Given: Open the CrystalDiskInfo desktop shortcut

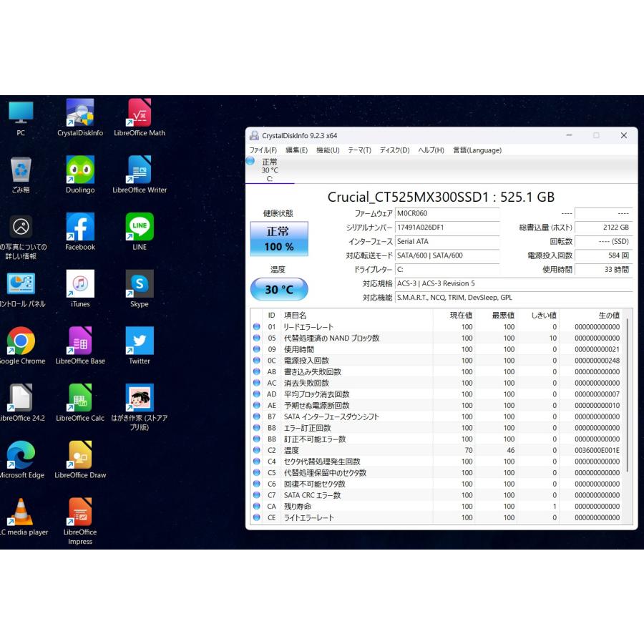Looking at the screenshot, I should coord(80,114).
